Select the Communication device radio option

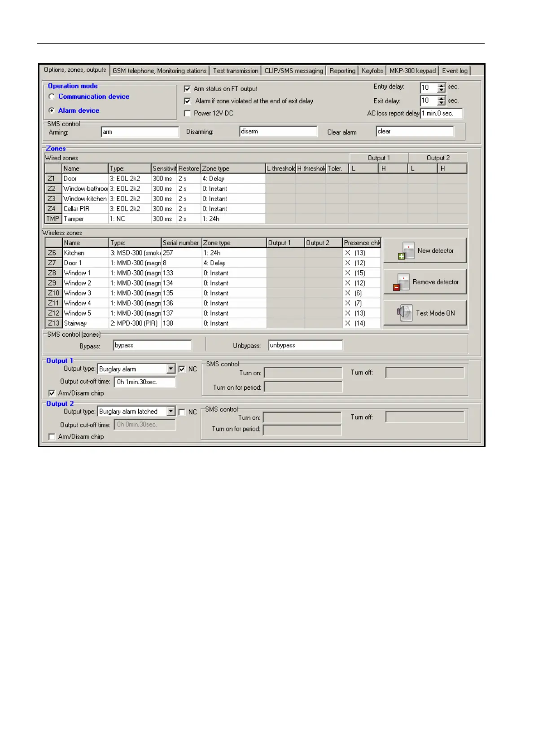[52, 97]
